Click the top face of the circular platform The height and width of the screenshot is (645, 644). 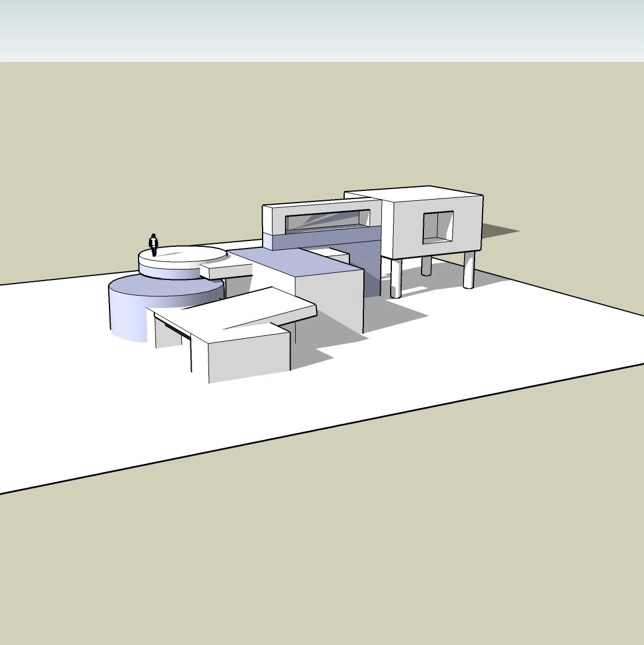(182, 254)
